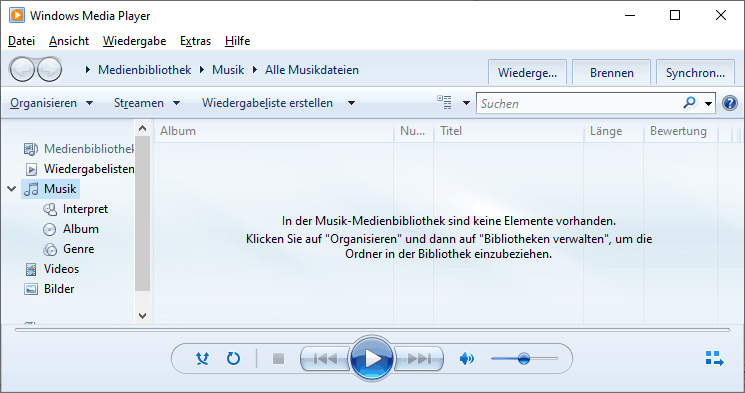The height and width of the screenshot is (393, 745).
Task: Open the Wiedergabe menu
Action: 134,41
